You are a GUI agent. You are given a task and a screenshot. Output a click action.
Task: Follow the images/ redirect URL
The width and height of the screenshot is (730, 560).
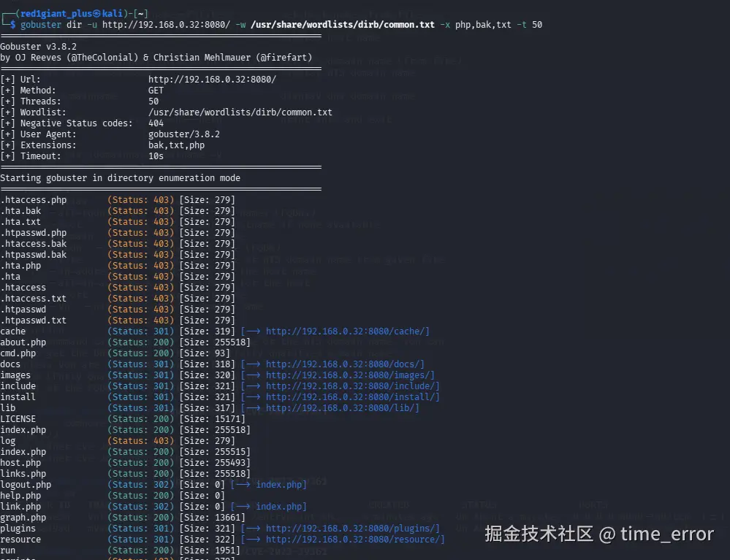(x=347, y=375)
